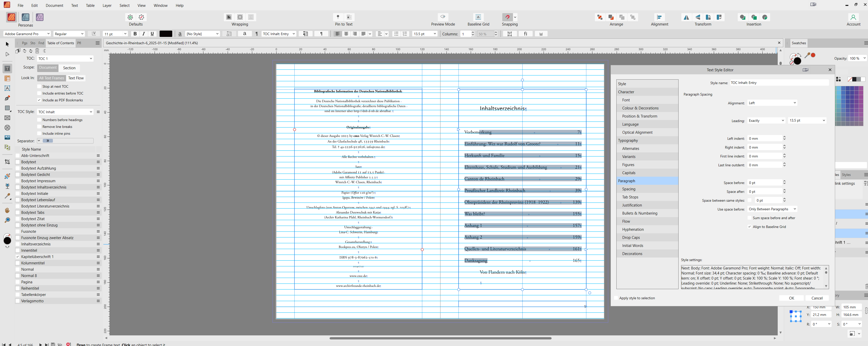Image resolution: width=868 pixels, height=346 pixels.
Task: Toggle Include as PDF Bookmarks
Action: [39, 100]
